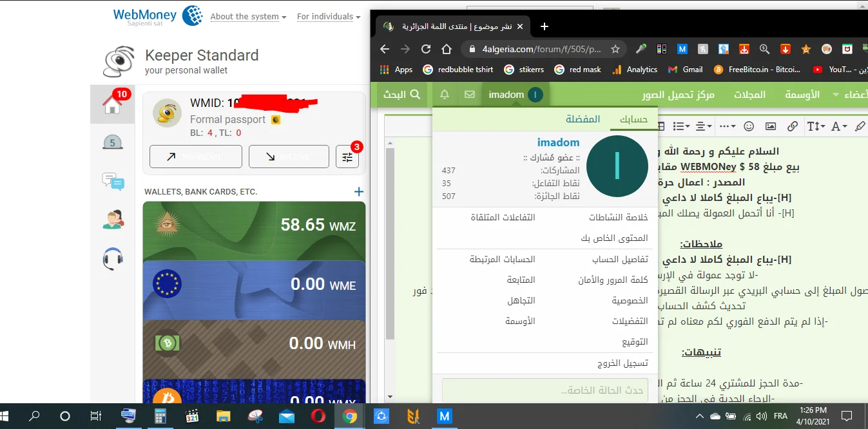This screenshot has width=868, height=429.
Task: Click the headset support icon in sidebar
Action: [113, 259]
